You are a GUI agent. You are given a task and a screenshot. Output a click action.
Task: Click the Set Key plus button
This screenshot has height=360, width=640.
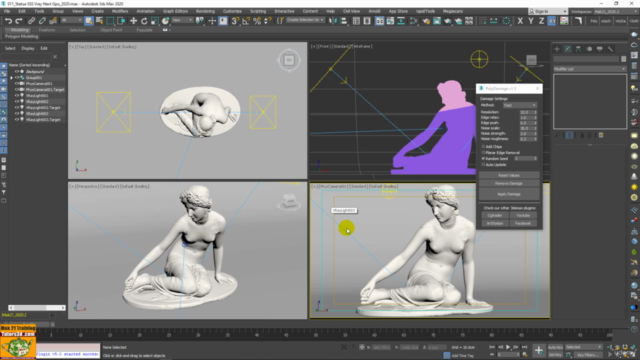tap(539, 350)
